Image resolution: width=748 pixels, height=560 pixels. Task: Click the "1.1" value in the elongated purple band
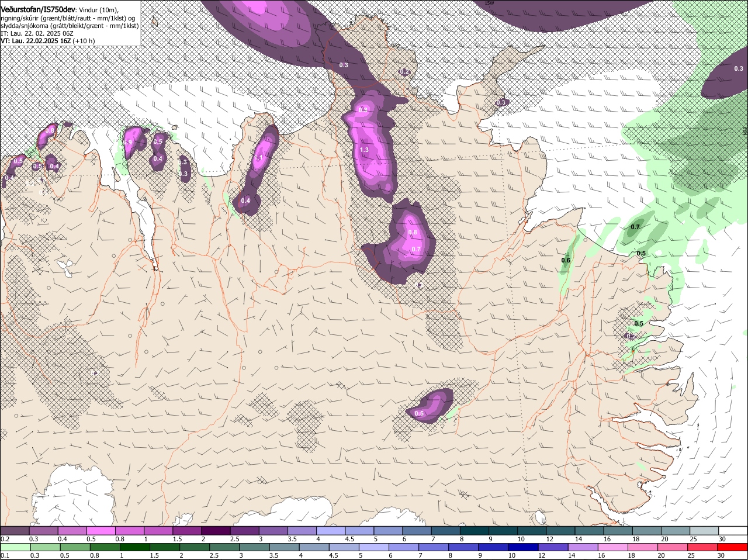pos(259,158)
